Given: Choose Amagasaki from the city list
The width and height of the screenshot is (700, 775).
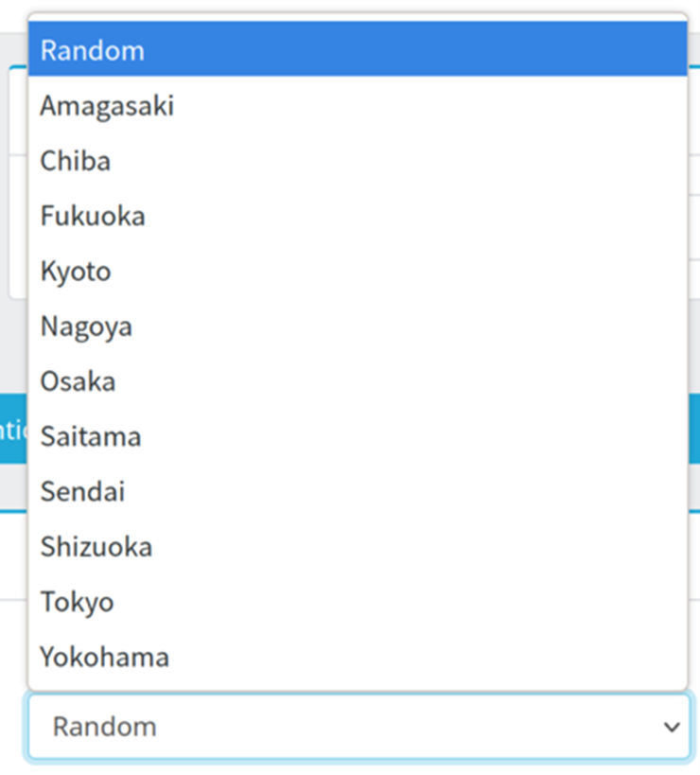Looking at the screenshot, I should (358, 105).
